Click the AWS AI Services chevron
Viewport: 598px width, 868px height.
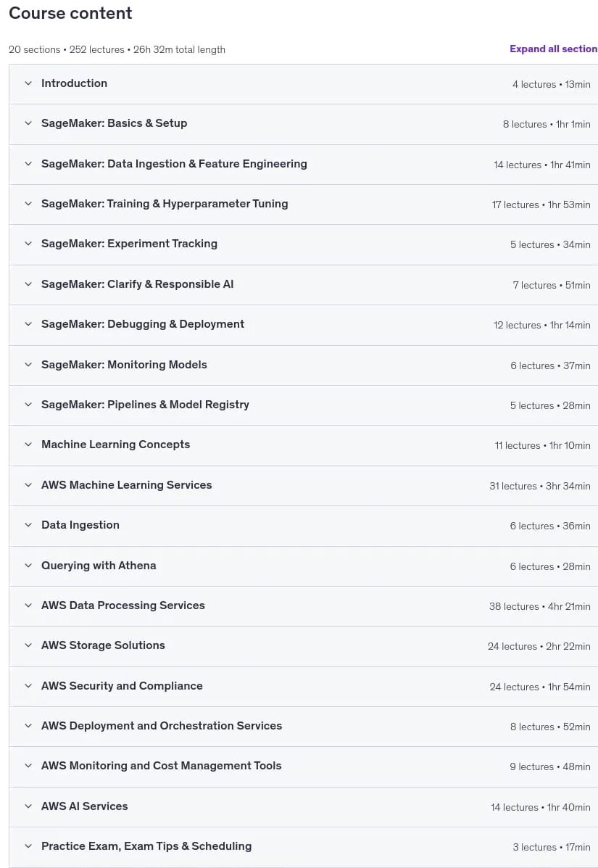pyautogui.click(x=28, y=806)
